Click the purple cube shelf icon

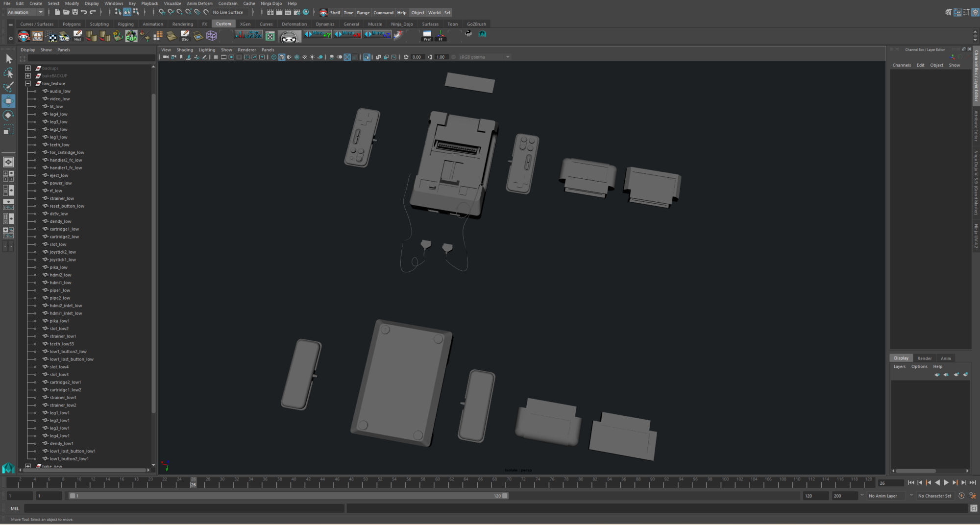(x=211, y=35)
